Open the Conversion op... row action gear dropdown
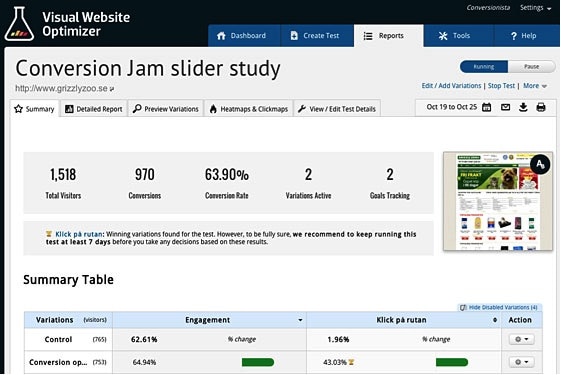This screenshot has width=561, height=375. point(522,362)
